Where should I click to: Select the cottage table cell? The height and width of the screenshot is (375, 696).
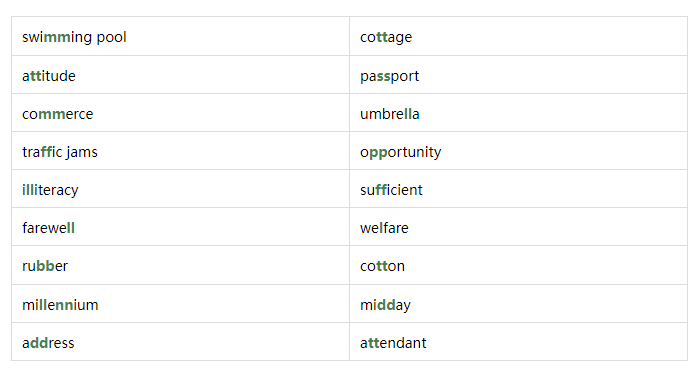(x=518, y=36)
